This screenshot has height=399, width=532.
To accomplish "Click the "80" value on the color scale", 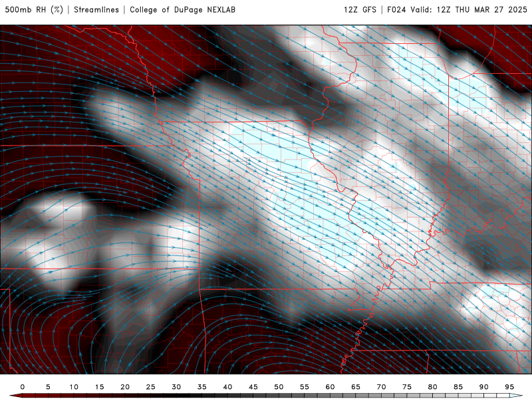I will coord(433,387).
